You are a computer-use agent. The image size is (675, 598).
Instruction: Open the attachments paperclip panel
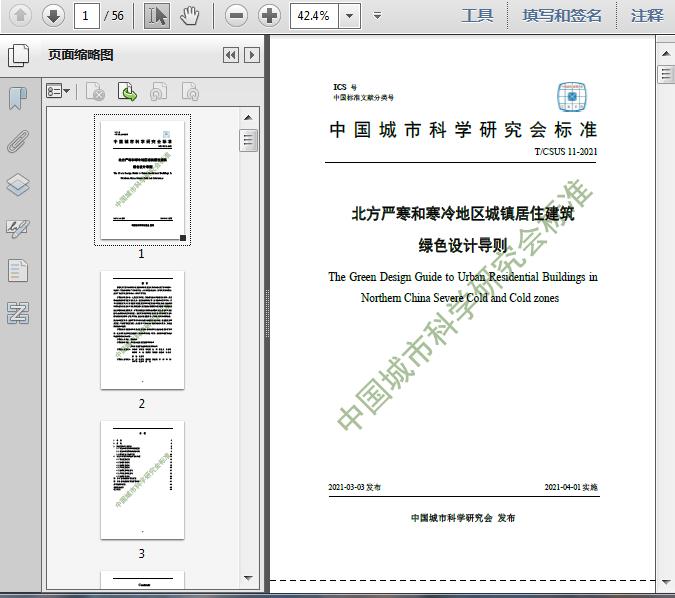18,141
